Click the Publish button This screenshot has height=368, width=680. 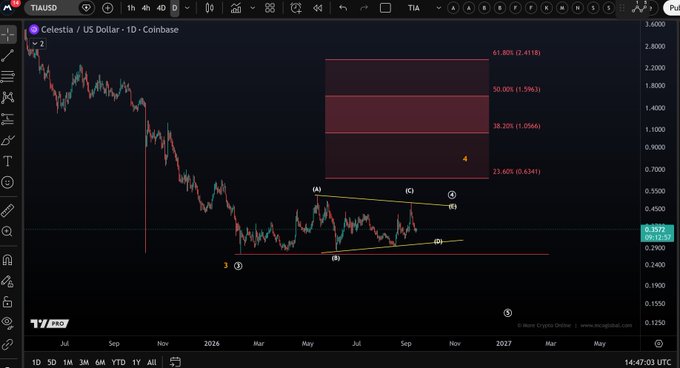coord(673,8)
